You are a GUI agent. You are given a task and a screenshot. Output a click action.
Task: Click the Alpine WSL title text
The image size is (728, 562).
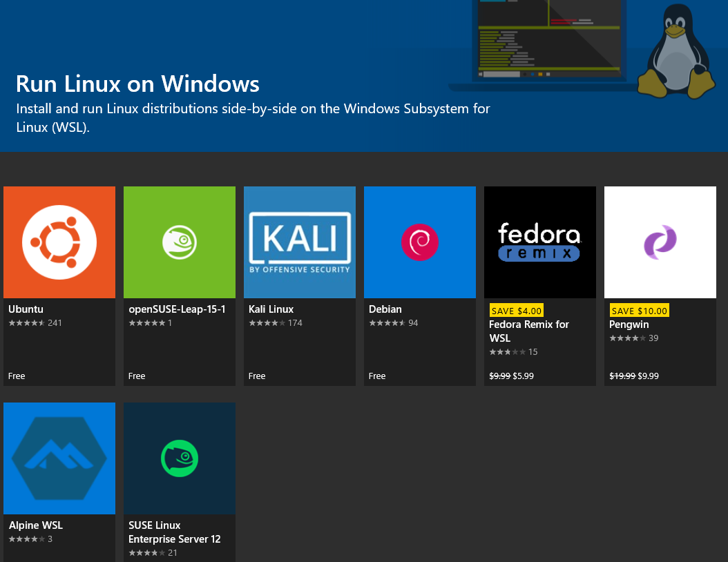(x=36, y=525)
